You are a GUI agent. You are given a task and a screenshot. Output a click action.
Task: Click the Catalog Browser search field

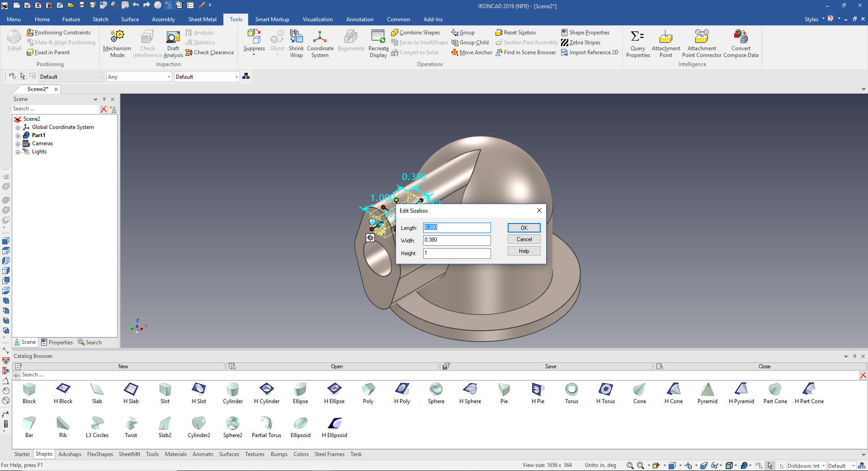[439, 375]
